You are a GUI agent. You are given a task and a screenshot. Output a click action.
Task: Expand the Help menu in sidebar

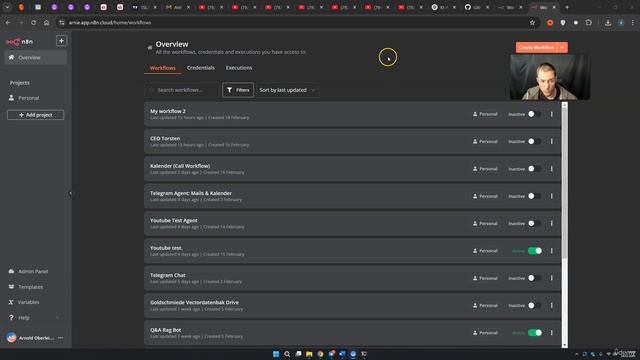pos(34,318)
